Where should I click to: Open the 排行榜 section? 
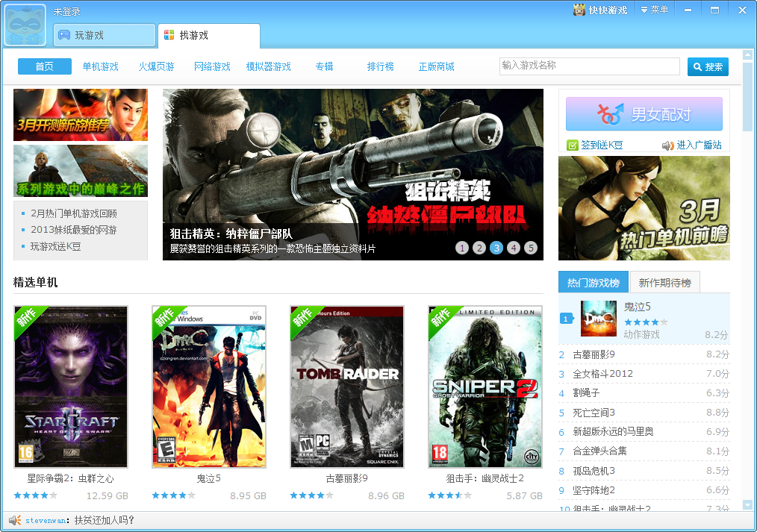click(381, 66)
